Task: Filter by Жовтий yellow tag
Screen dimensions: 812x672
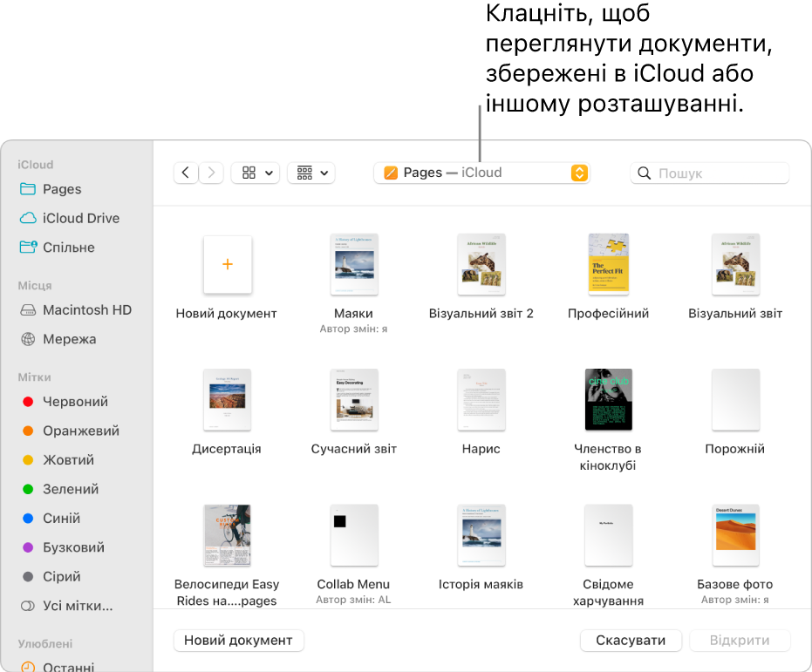Action: coord(58,460)
